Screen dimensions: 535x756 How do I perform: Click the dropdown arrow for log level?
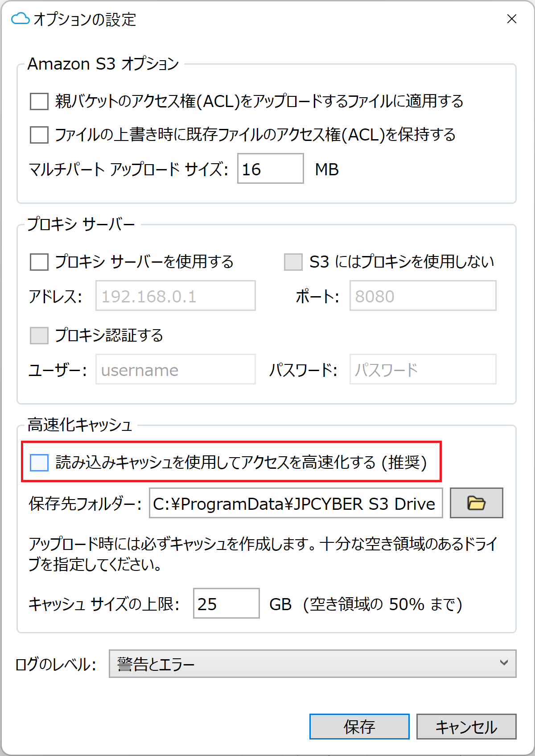pos(504,663)
